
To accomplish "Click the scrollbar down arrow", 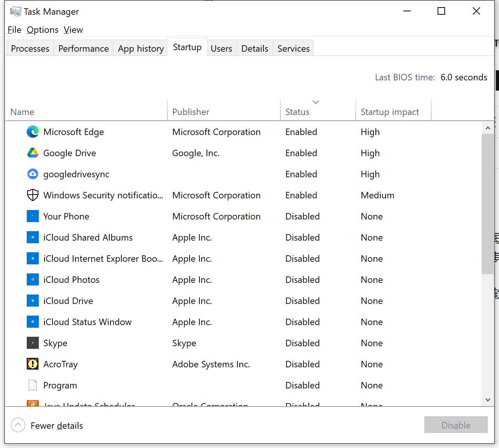I will click(488, 400).
